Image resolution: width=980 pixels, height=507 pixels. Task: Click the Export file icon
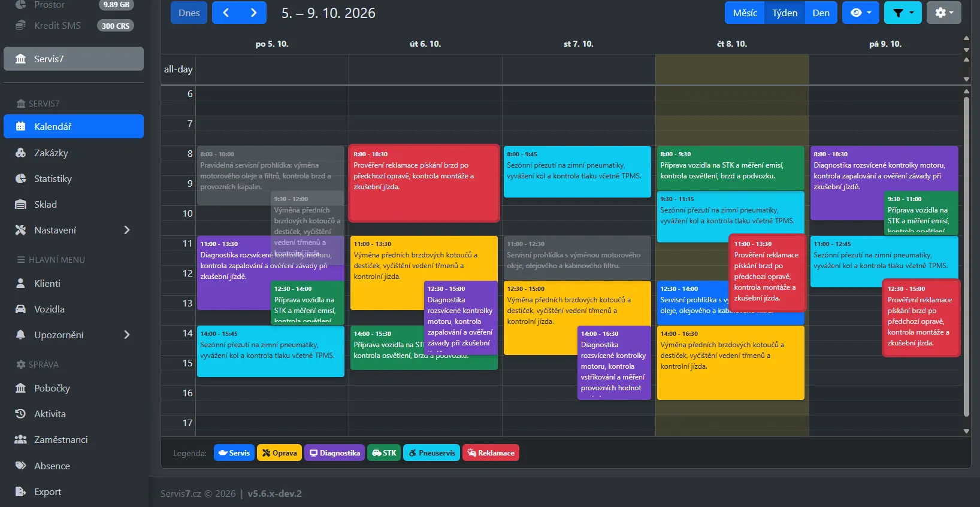20,491
